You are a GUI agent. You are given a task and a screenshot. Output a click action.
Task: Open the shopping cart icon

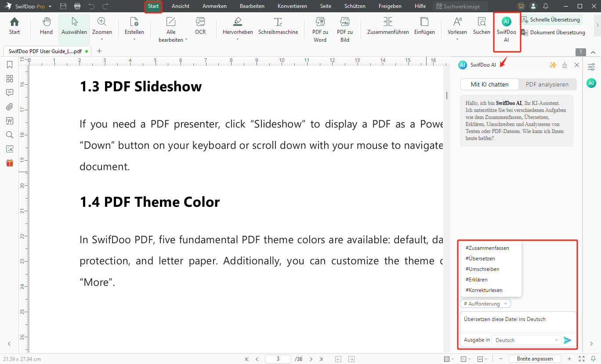pyautogui.click(x=521, y=6)
